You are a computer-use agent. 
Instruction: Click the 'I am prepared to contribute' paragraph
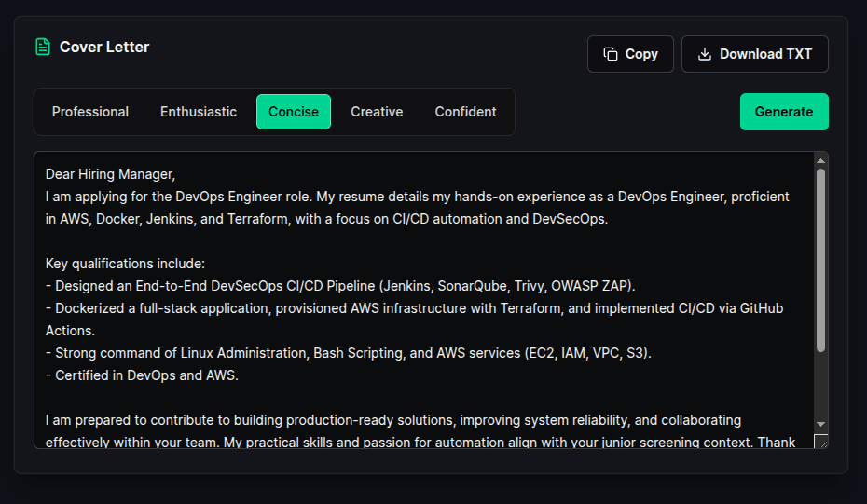420,431
